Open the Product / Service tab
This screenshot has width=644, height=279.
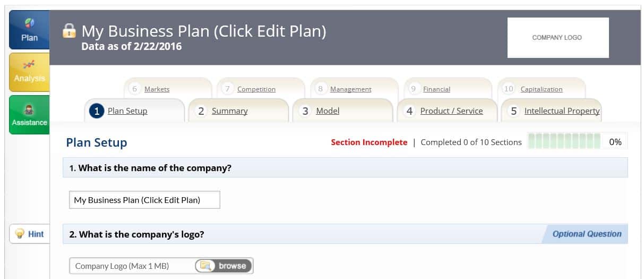point(451,111)
